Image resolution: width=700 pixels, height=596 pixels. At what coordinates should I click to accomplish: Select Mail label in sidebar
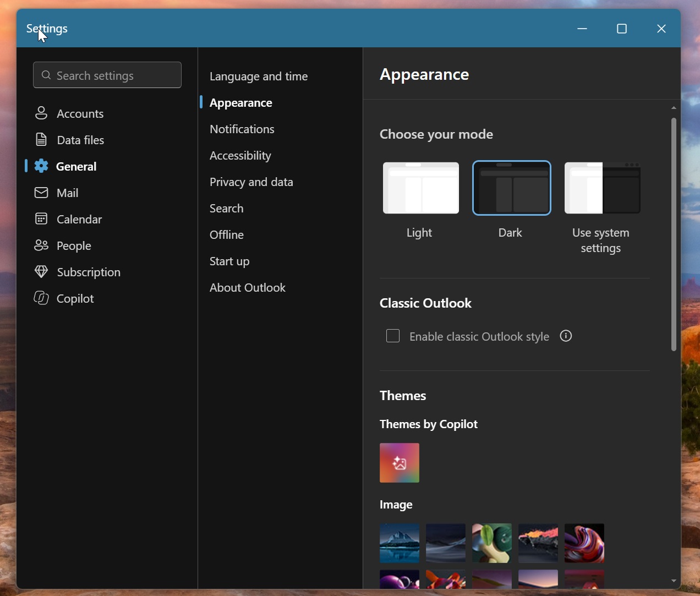tap(68, 193)
